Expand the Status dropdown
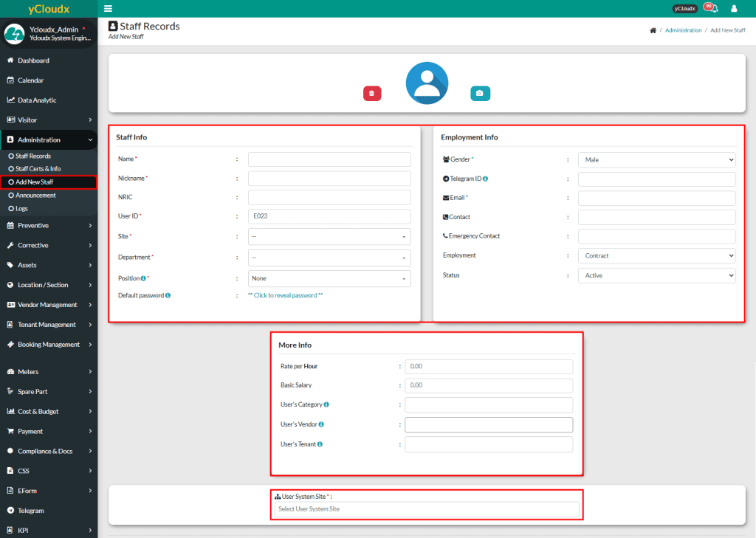Viewport: 756px width, 538px height. pyautogui.click(x=656, y=275)
